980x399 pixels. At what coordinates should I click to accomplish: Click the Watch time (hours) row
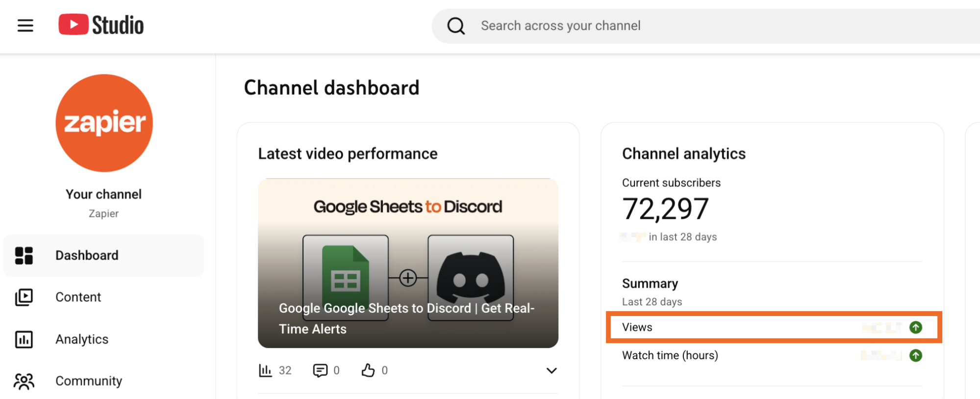tap(772, 355)
